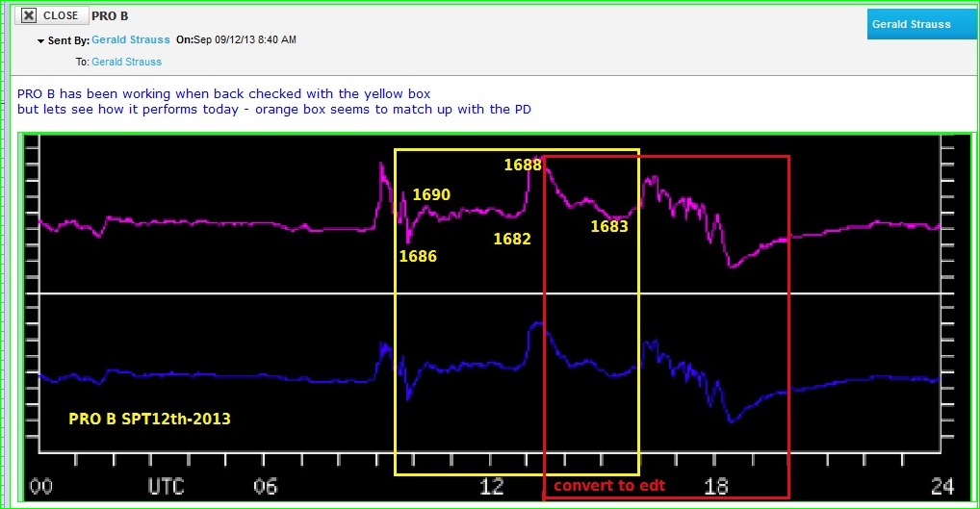This screenshot has width=980, height=509.
Task: Click the 1682 label on chart
Action: [512, 239]
